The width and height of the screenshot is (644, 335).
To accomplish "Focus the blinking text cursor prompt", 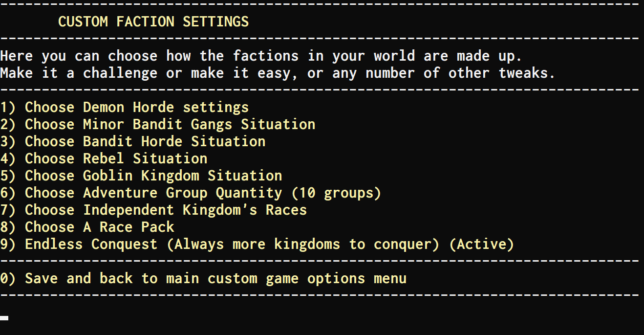I will pyautogui.click(x=4, y=318).
